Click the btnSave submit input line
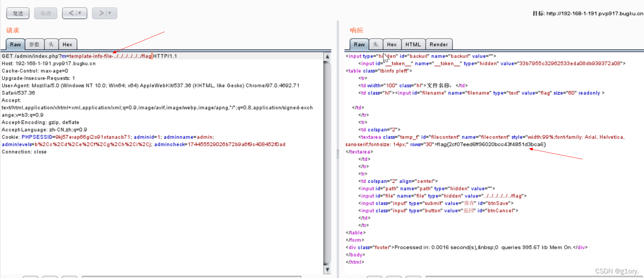The image size is (644, 278). point(435,203)
